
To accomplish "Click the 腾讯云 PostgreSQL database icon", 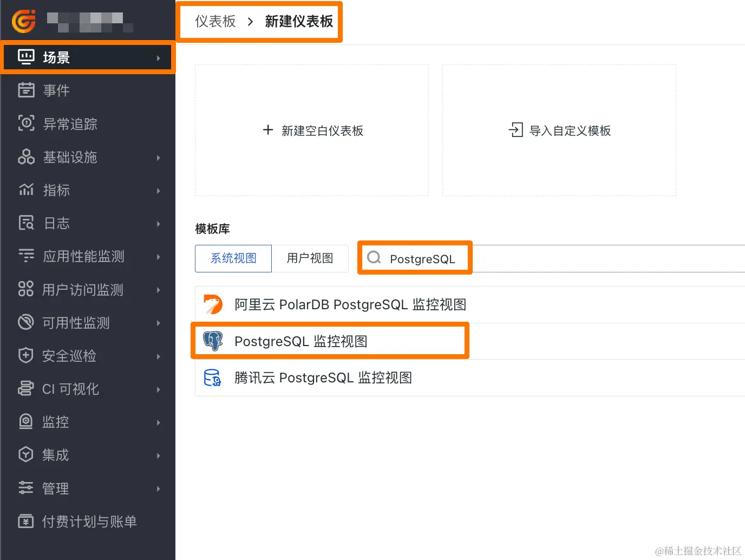I will click(213, 377).
